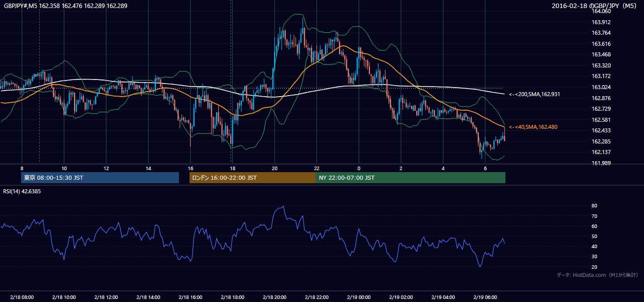Screen dimensions: 644x302
Task: Click the 2/19 04:00 bottom time label
Action: (443, 297)
